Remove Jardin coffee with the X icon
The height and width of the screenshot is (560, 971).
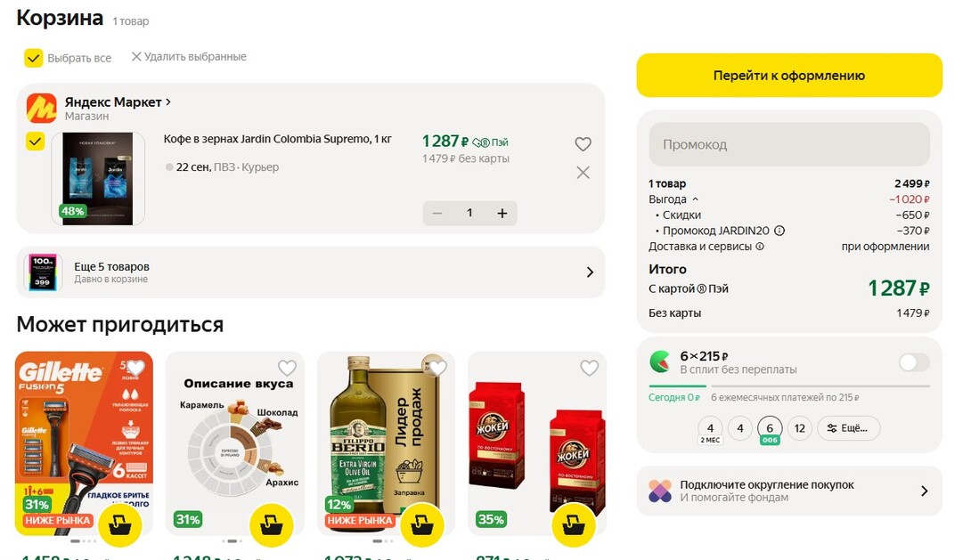583,173
